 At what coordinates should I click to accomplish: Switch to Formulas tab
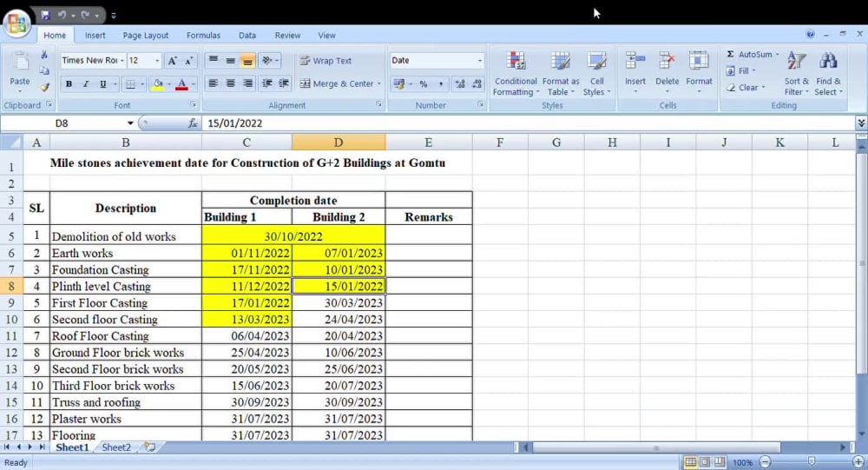[203, 36]
